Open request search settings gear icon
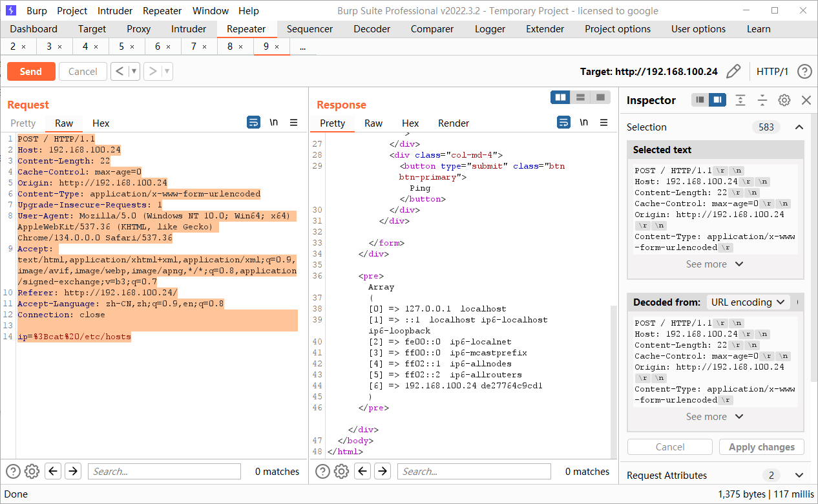Screen dimensions: 818x504 click(32, 472)
